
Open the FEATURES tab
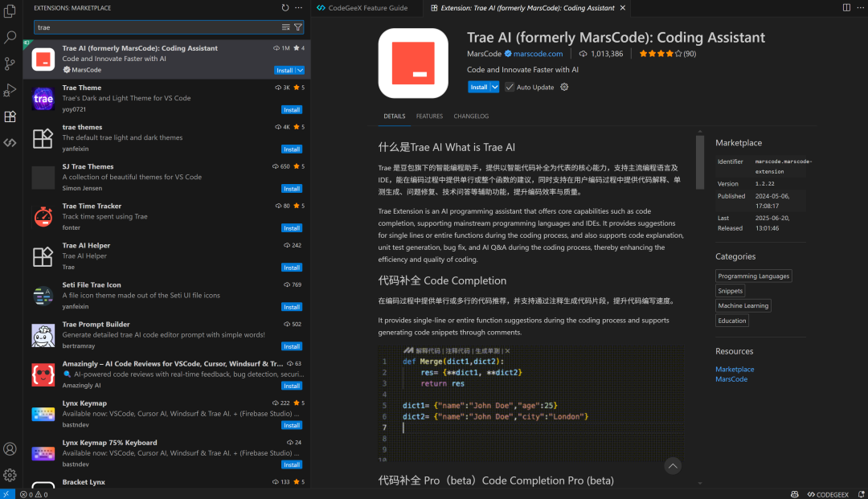tap(429, 117)
